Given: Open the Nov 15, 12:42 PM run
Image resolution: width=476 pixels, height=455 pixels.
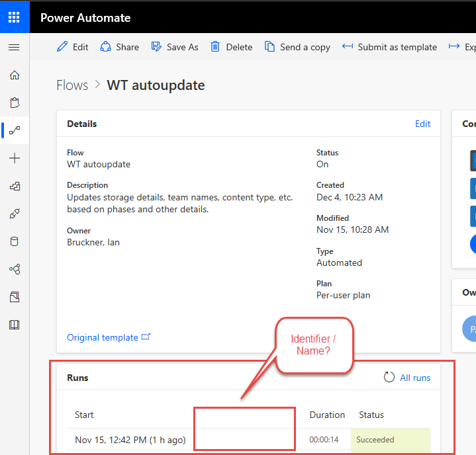Looking at the screenshot, I should (x=130, y=440).
